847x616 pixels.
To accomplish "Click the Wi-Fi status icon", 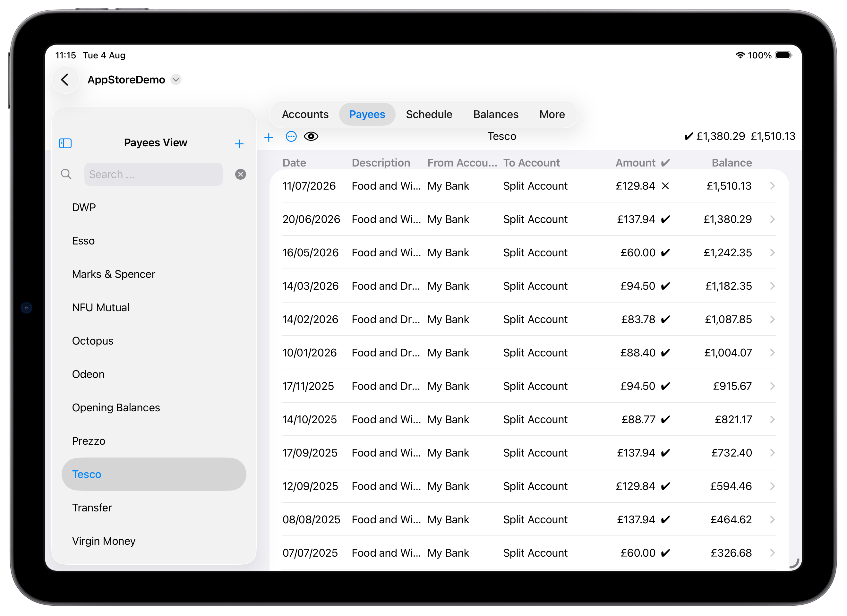I will pos(740,55).
